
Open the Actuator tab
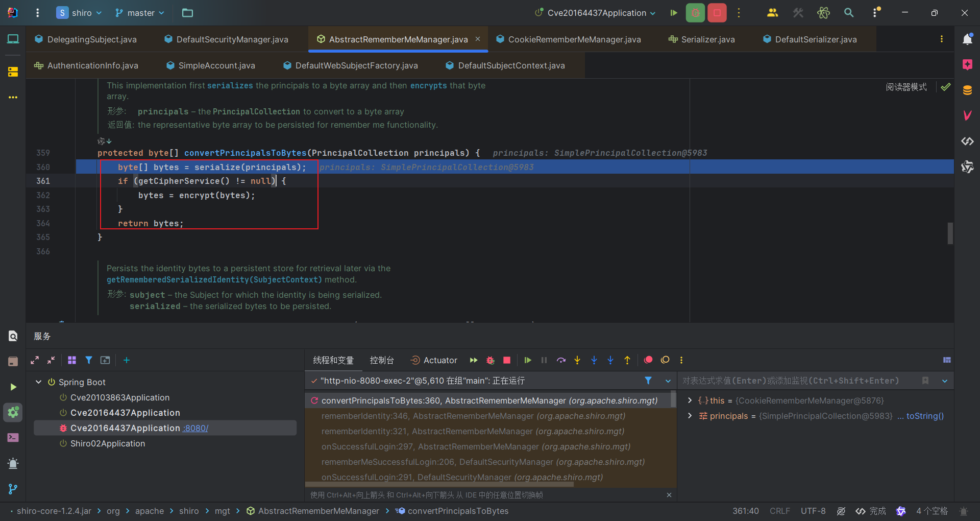(434, 360)
